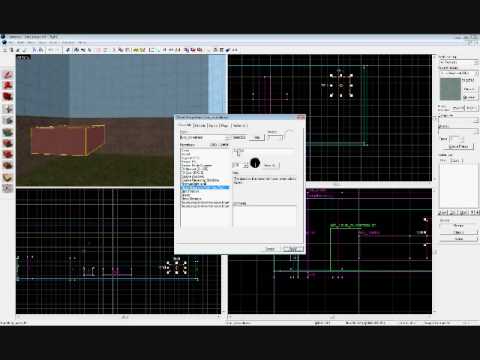
Task: Select the Apply Overlays tool
Action: (x=8, y=166)
